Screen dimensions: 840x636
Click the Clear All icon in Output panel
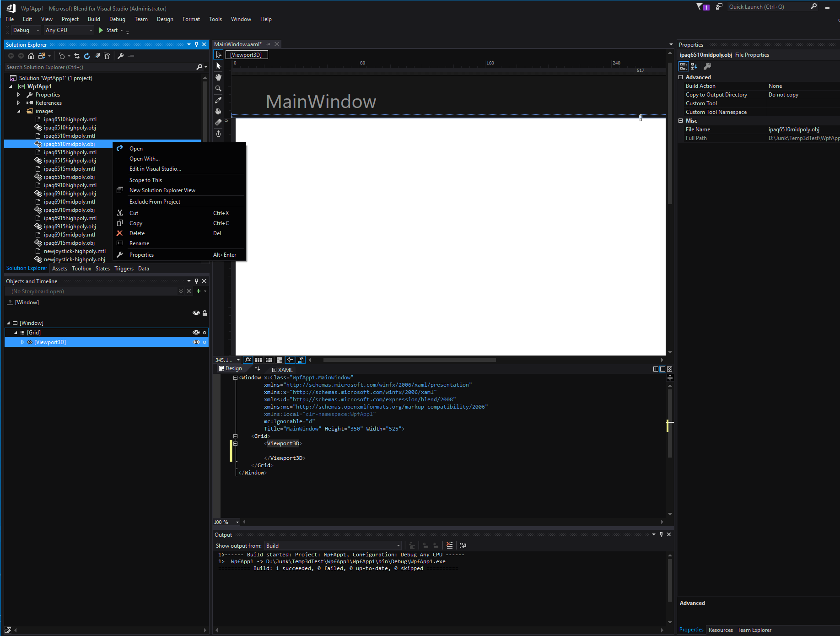pos(450,545)
